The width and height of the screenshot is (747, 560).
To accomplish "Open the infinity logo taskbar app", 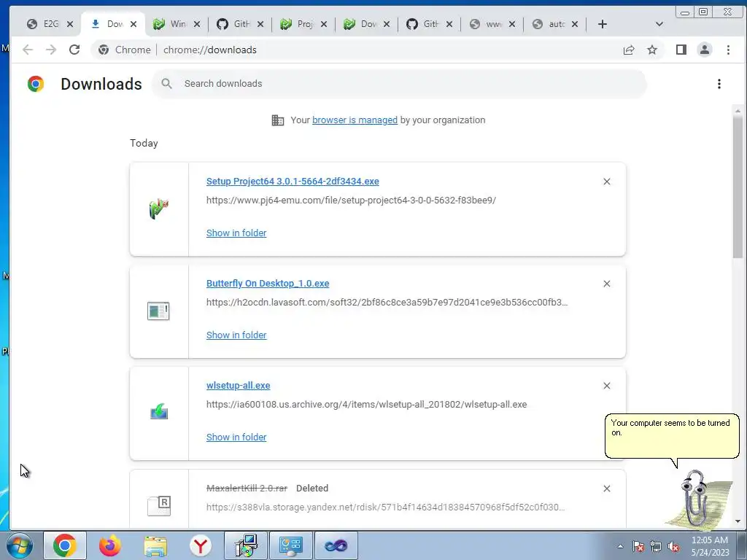I will (x=336, y=545).
